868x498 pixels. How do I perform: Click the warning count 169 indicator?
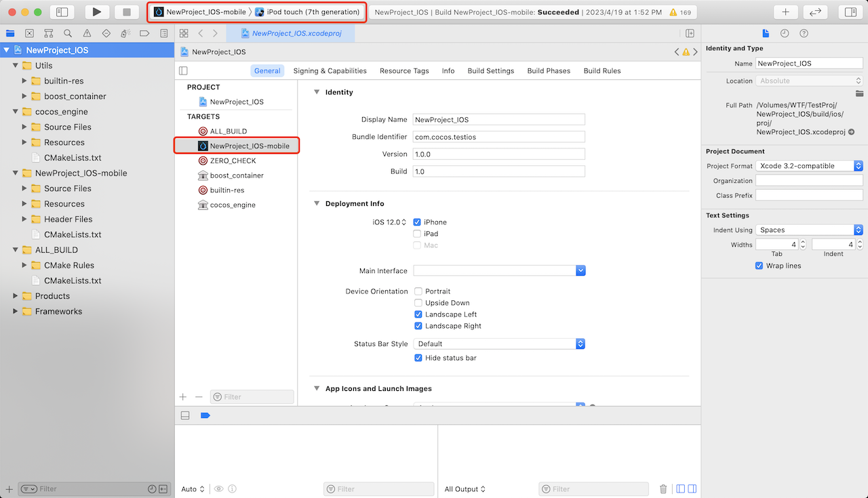(x=680, y=12)
